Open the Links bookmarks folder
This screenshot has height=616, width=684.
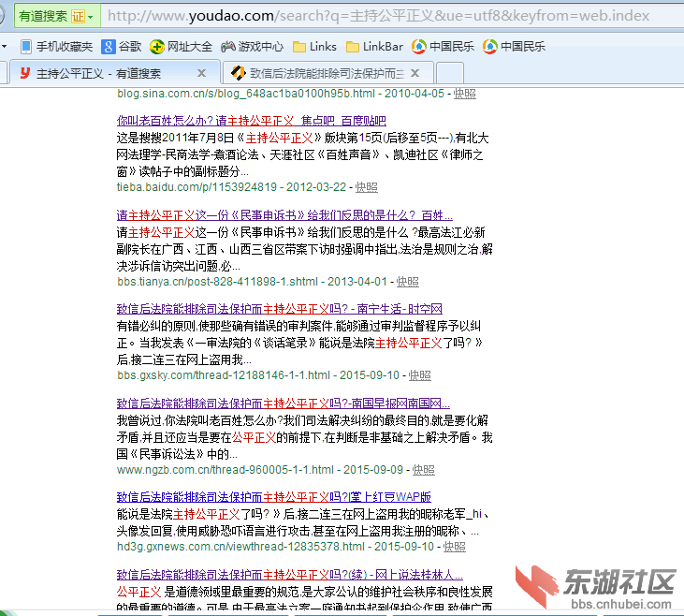(x=314, y=46)
